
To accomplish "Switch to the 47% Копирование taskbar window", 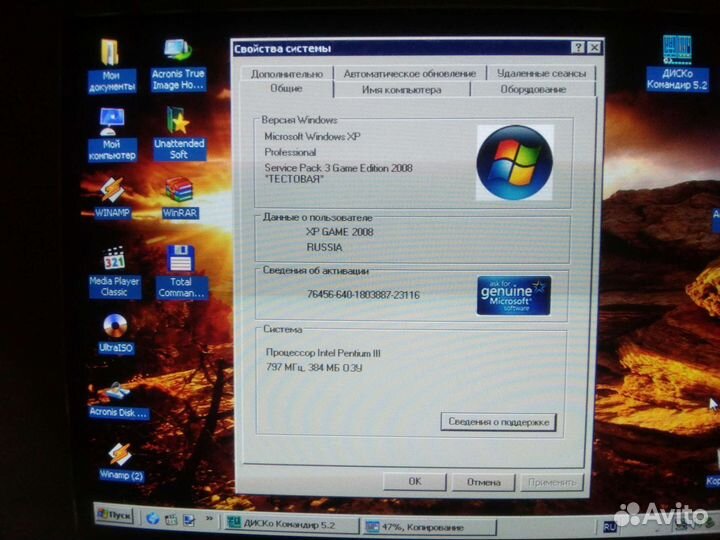I will click(428, 525).
